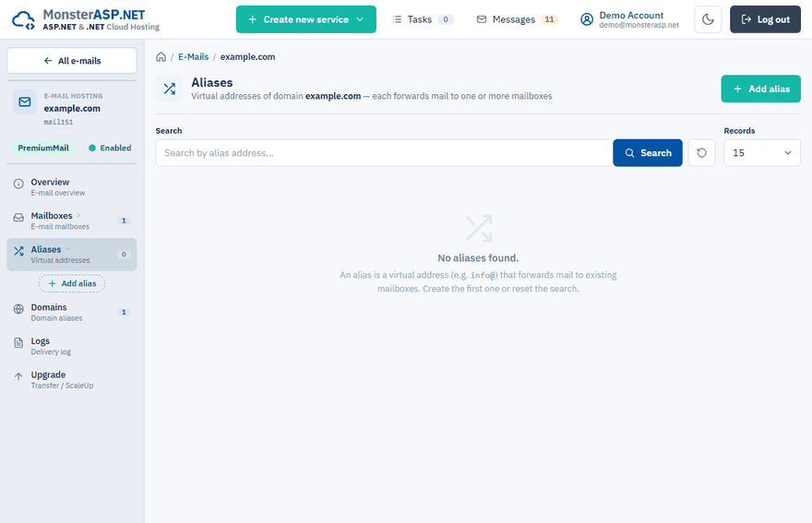
Task: Go back to All e-mails
Action: [72, 61]
